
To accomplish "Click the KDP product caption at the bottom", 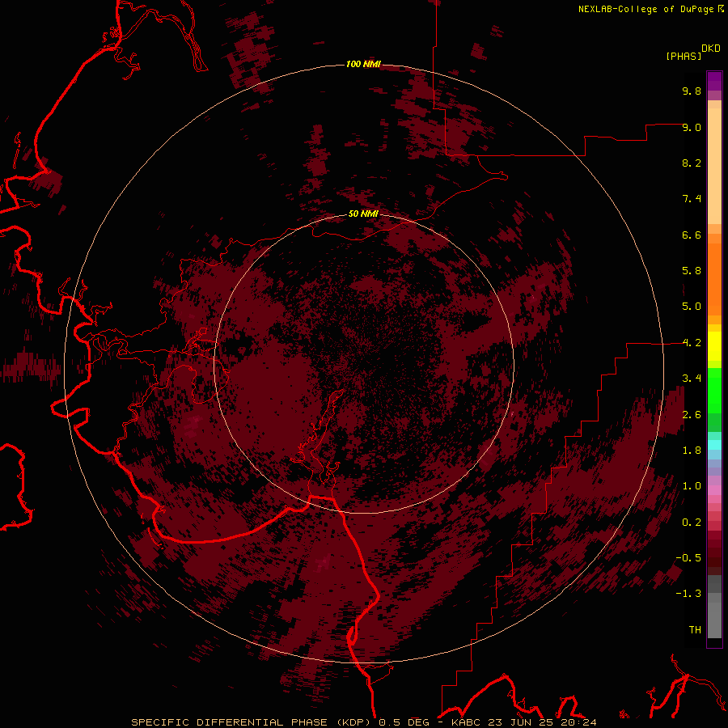I will click(x=363, y=722).
